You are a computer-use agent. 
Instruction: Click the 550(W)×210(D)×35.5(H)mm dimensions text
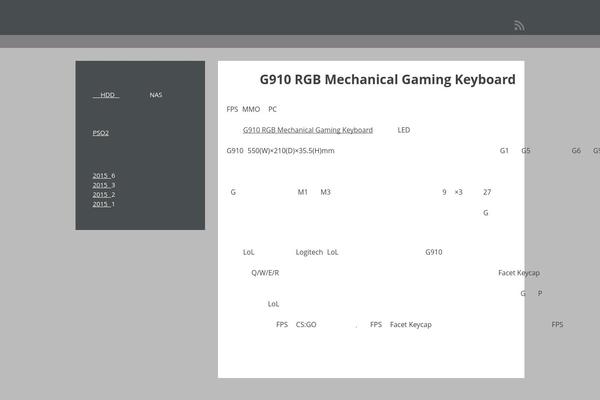pos(291,151)
